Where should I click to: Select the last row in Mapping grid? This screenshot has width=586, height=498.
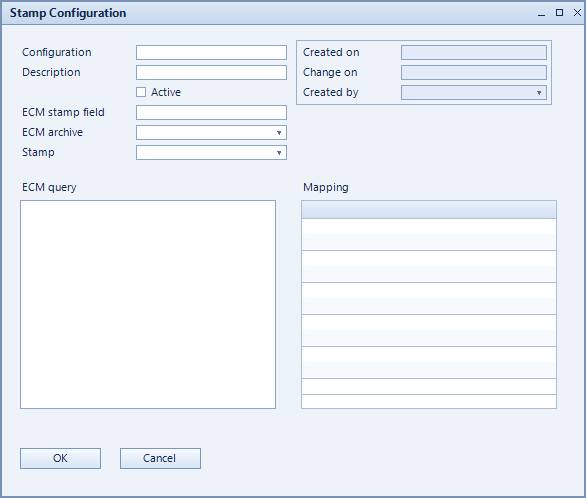pos(429,402)
